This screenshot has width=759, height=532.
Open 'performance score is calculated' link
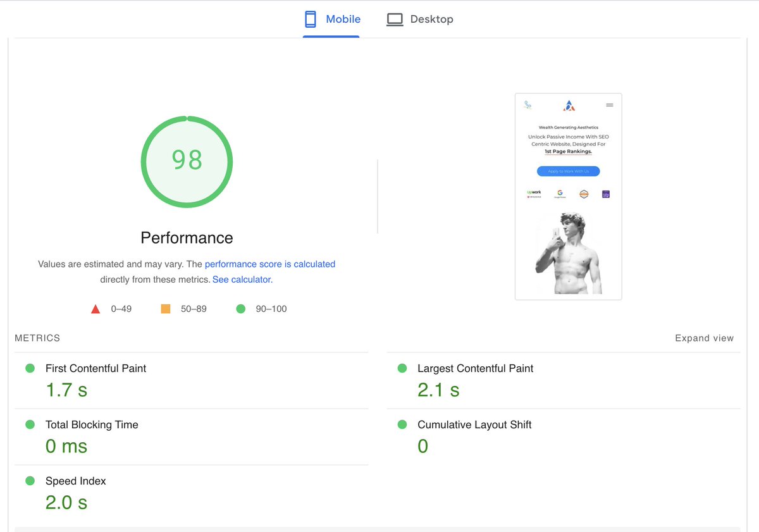click(x=270, y=264)
